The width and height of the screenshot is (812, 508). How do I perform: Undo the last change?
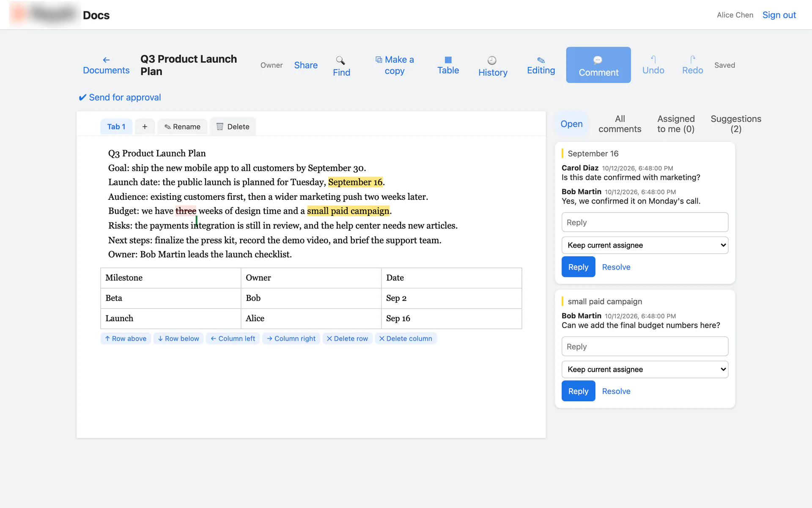653,65
